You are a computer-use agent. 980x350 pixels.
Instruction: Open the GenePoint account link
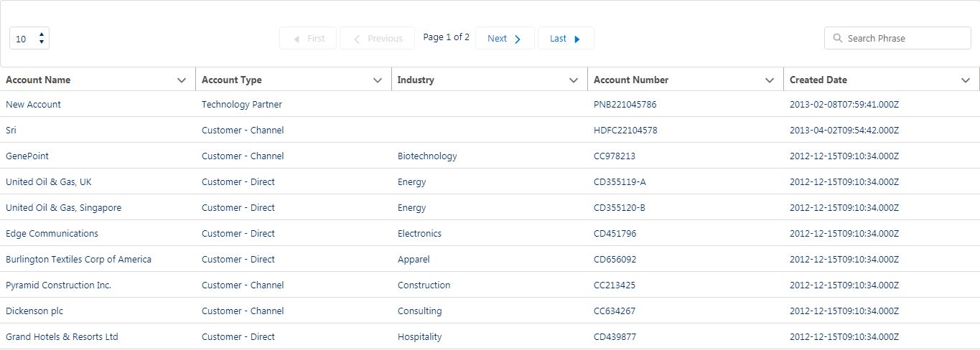[27, 156]
